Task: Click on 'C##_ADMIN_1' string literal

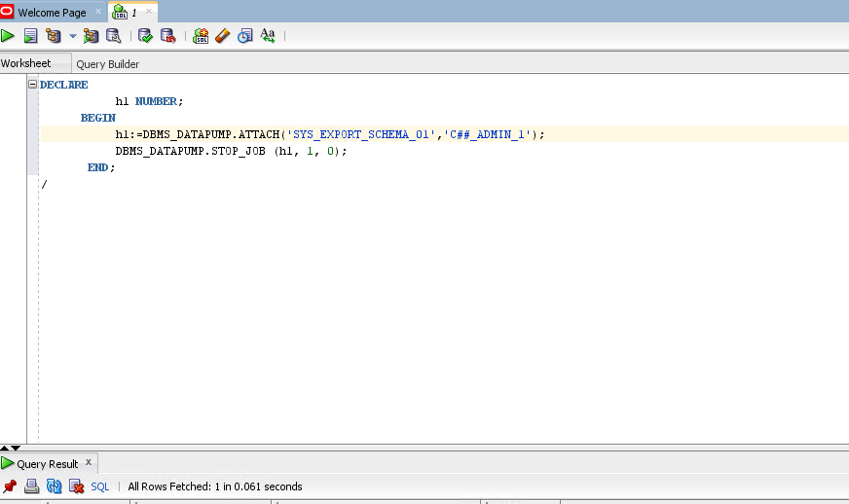Action: tap(488, 134)
